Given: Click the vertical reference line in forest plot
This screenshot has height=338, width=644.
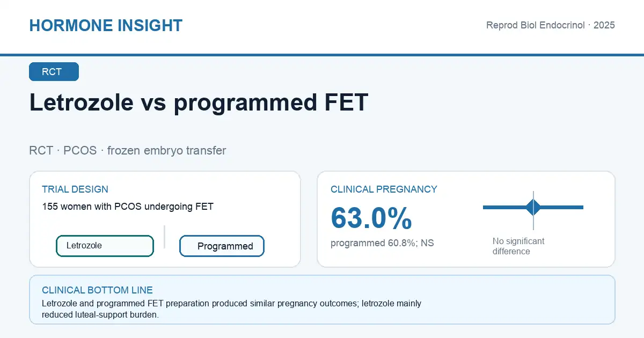Looking at the screenshot, I should click(x=533, y=210).
